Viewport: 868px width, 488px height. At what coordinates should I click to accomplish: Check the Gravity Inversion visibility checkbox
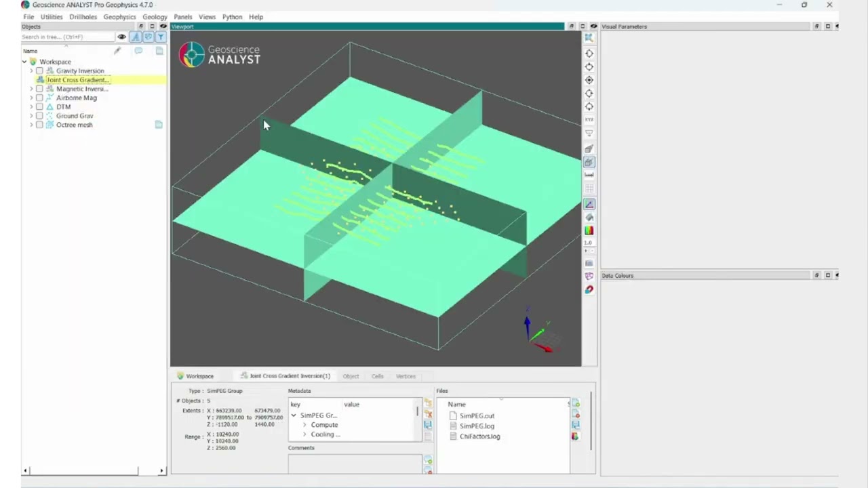coord(39,70)
